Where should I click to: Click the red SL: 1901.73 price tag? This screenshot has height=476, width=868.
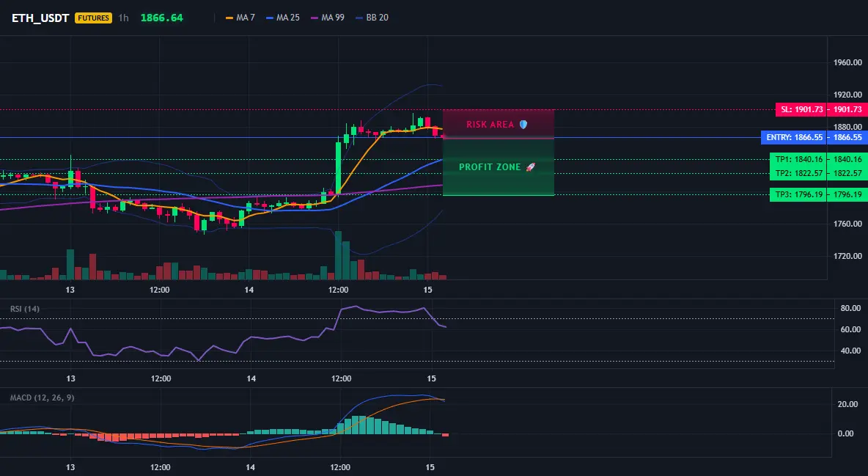(822, 109)
